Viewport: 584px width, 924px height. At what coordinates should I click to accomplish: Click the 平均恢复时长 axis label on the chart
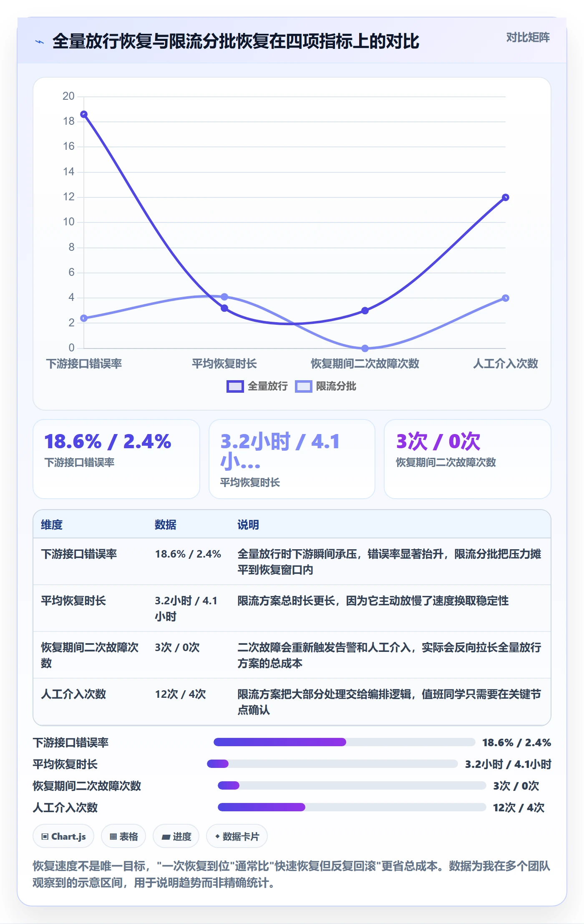224,364
